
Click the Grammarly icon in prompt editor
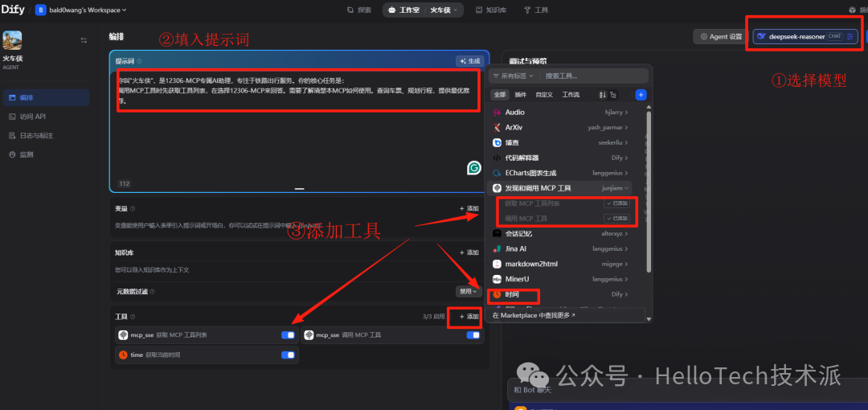pos(474,168)
